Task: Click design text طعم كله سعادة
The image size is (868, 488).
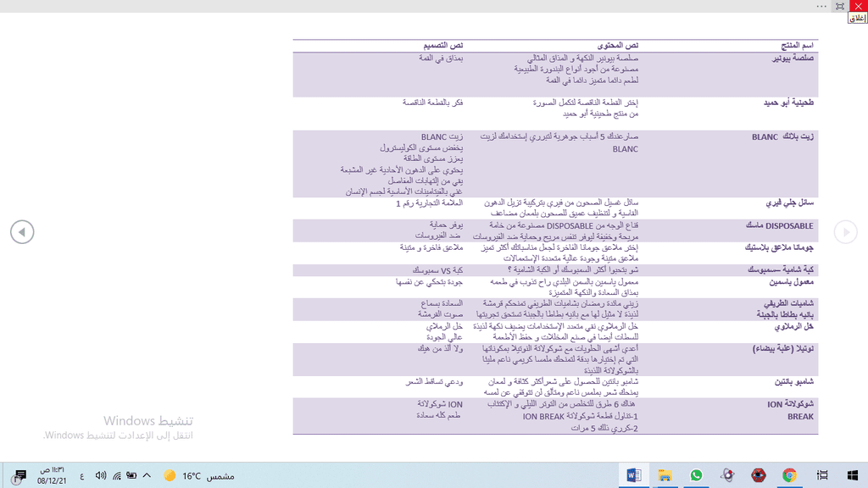Action: [x=438, y=415]
